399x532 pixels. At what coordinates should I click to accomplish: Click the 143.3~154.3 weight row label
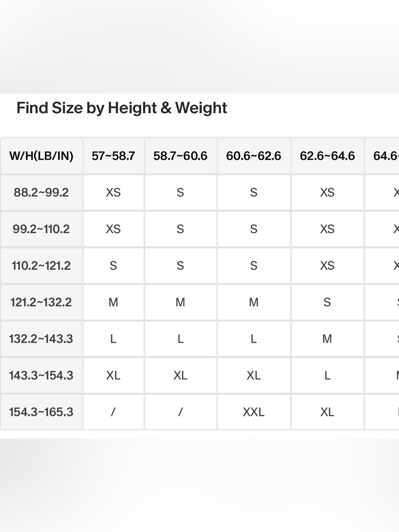[41, 375]
